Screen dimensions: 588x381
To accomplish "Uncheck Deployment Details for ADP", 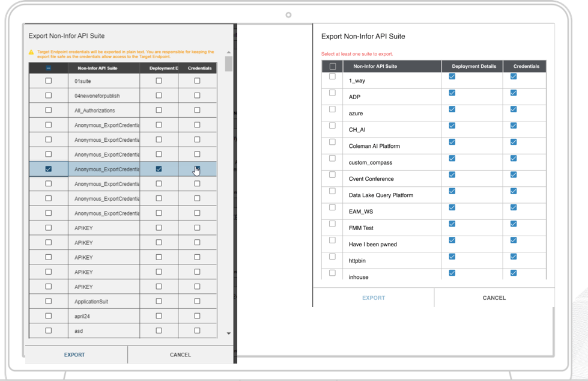I will point(452,93).
